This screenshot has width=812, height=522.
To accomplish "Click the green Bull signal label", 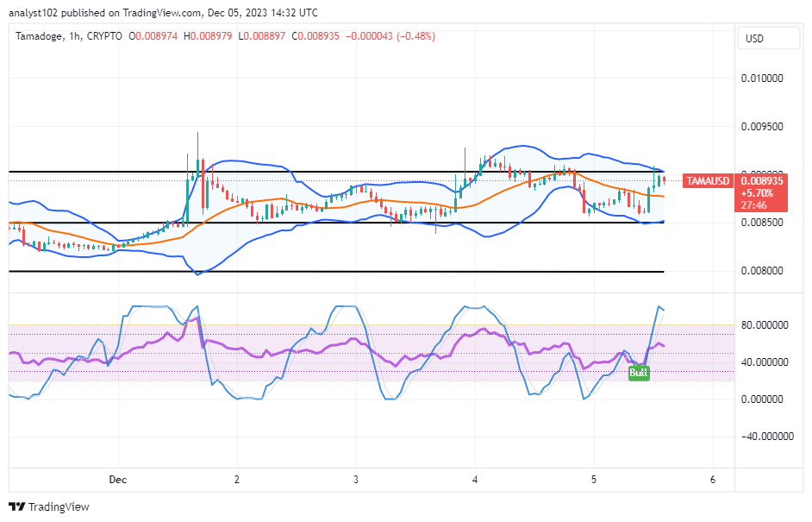I will tap(639, 373).
